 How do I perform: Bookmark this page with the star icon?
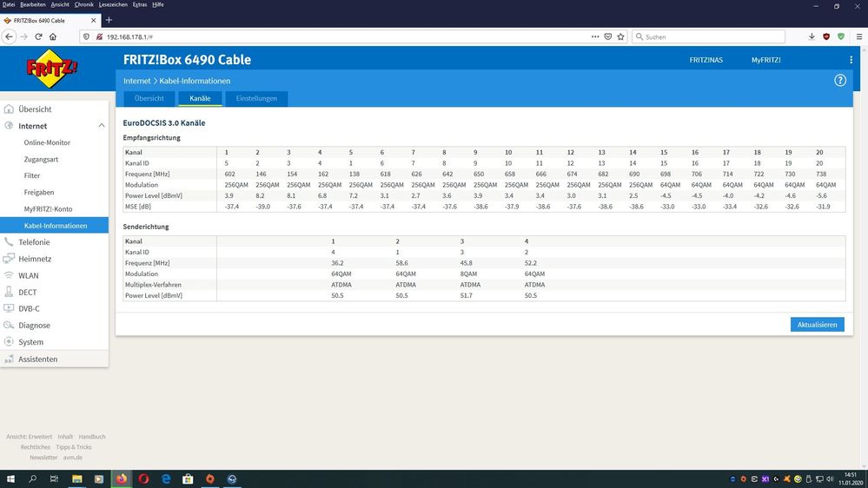[620, 36]
